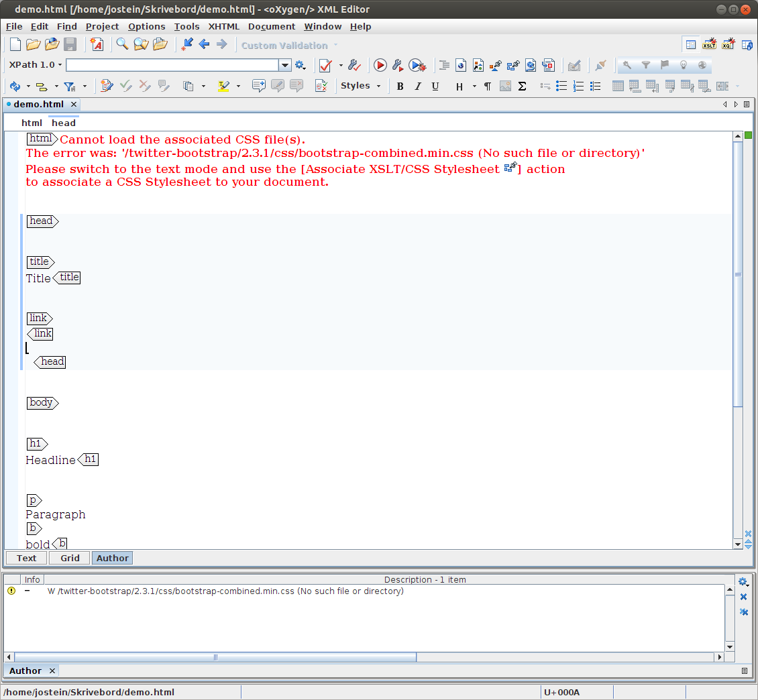Toggle italic formatting
The image size is (758, 700).
pyautogui.click(x=418, y=86)
